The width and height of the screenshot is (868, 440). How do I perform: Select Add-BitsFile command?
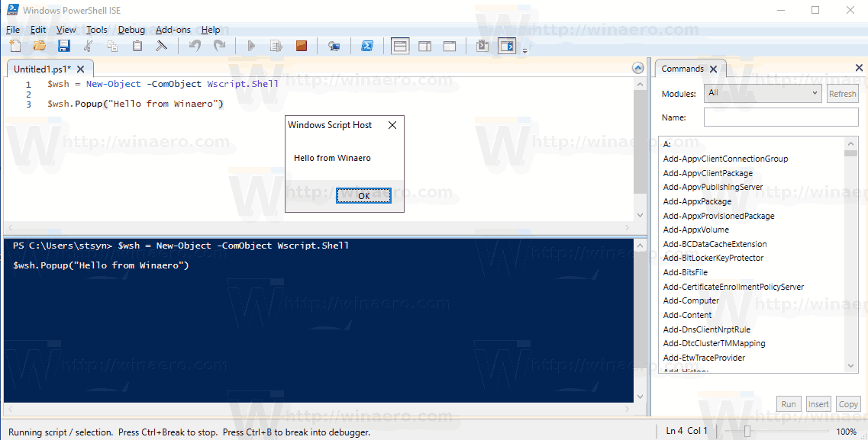click(x=685, y=272)
